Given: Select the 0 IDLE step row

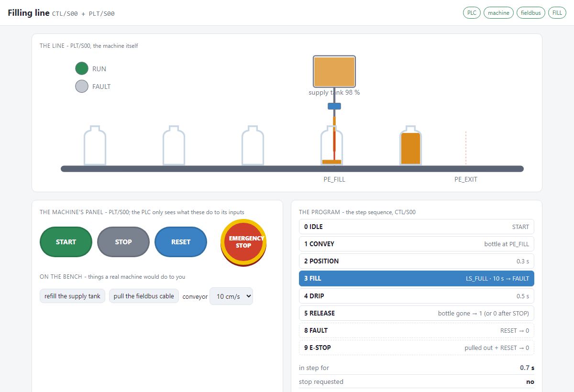Looking at the screenshot, I should tap(417, 227).
